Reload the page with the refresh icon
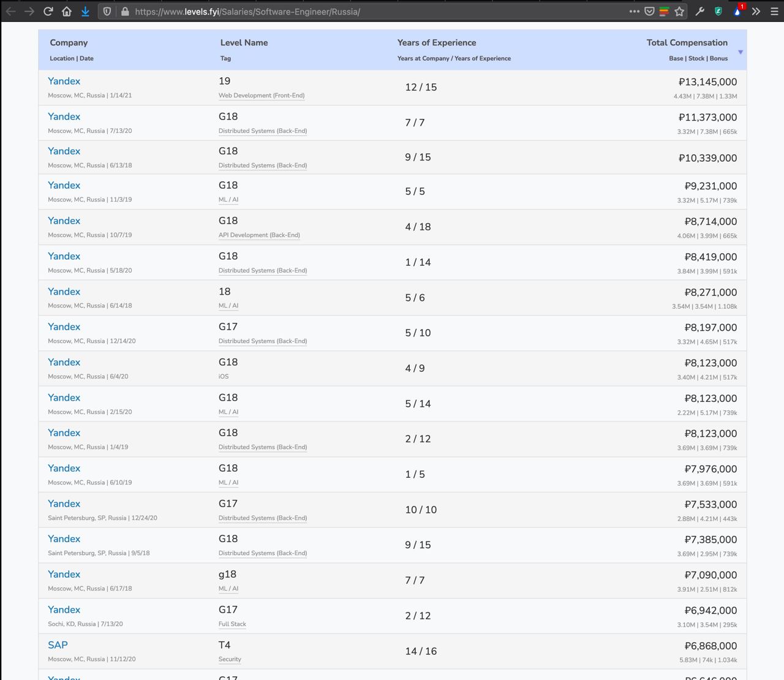The image size is (784, 680). pyautogui.click(x=48, y=11)
